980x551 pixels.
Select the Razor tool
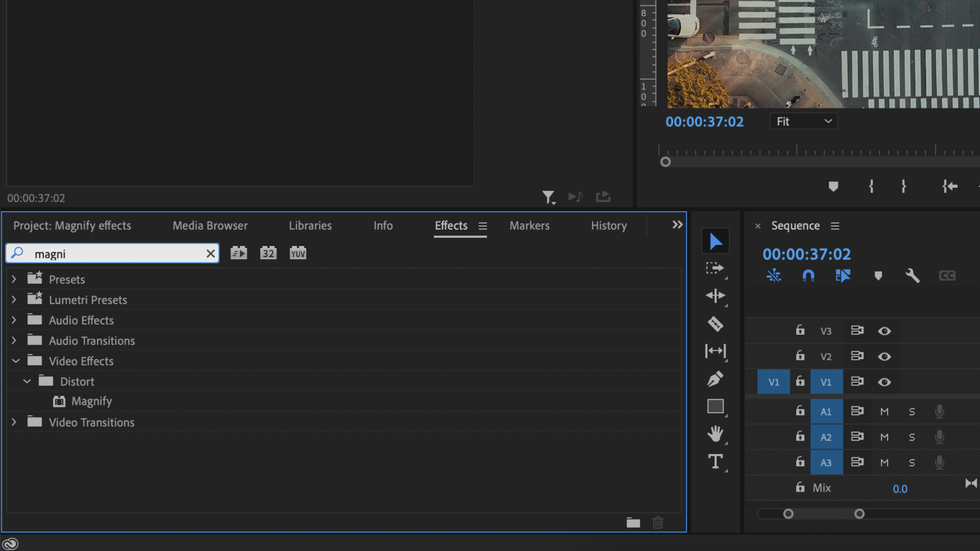(x=715, y=324)
